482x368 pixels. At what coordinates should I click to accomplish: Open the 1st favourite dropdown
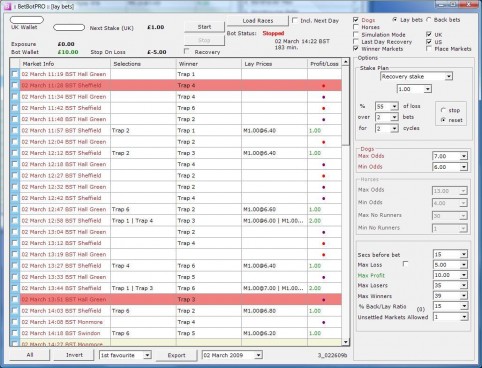coord(147,355)
